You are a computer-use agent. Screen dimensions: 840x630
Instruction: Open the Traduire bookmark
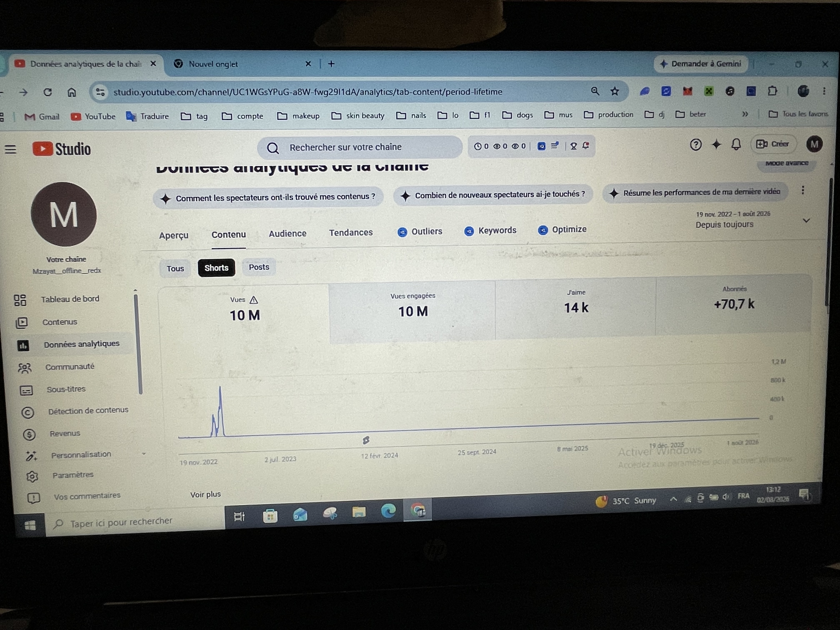148,116
